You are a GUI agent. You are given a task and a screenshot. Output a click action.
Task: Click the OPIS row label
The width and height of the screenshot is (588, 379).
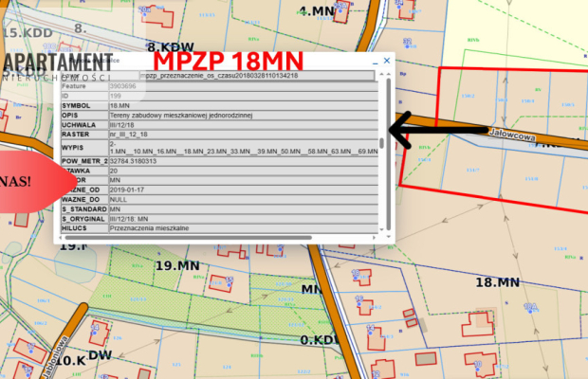point(70,116)
